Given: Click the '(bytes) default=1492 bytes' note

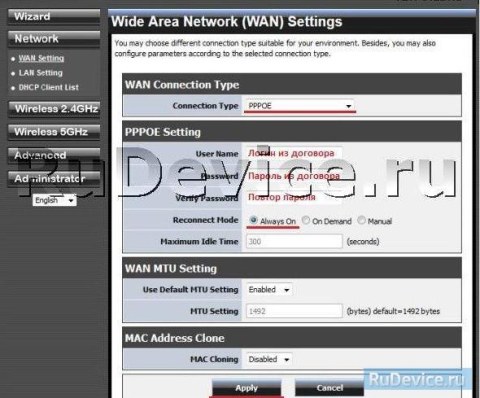Looking at the screenshot, I should [x=393, y=311].
